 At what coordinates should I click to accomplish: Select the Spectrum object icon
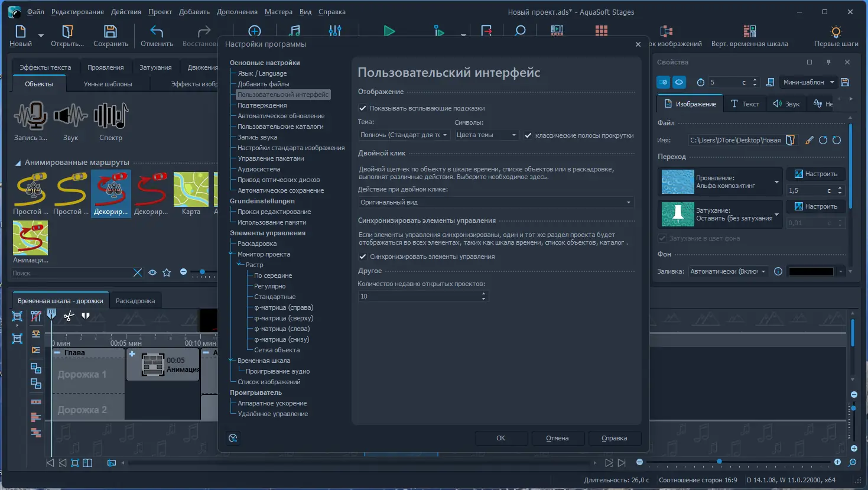tap(110, 116)
